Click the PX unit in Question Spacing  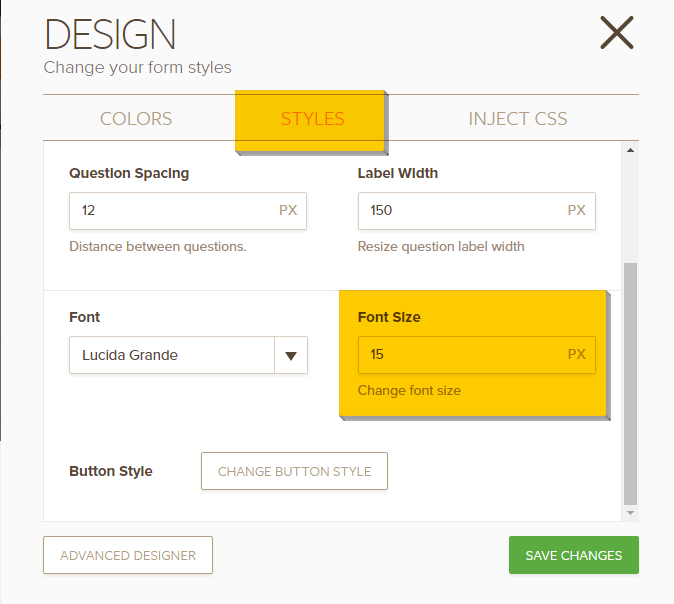click(288, 211)
